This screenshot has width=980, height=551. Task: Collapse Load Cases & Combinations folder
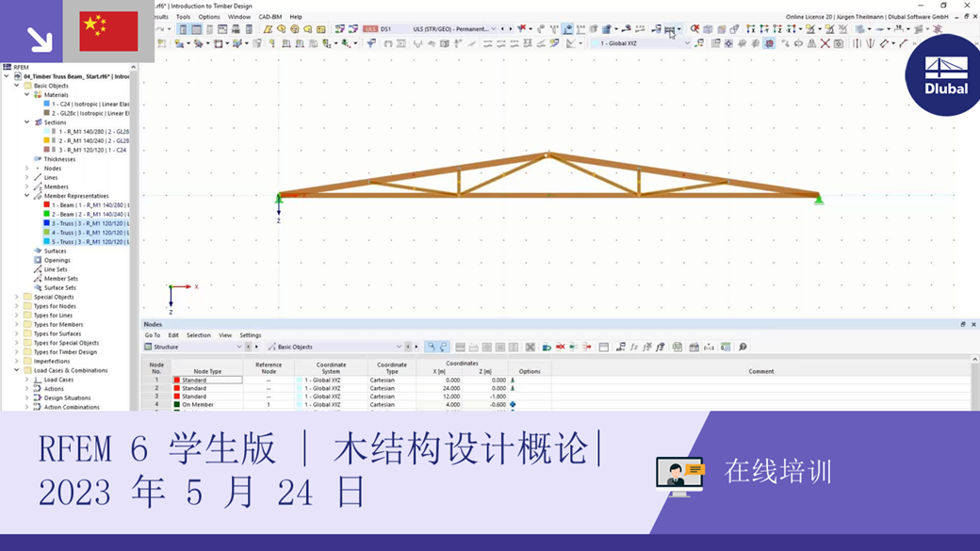point(17,370)
